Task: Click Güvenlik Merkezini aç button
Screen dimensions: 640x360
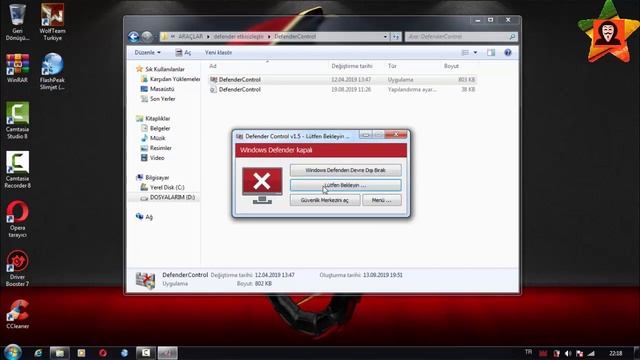Action: (x=325, y=200)
